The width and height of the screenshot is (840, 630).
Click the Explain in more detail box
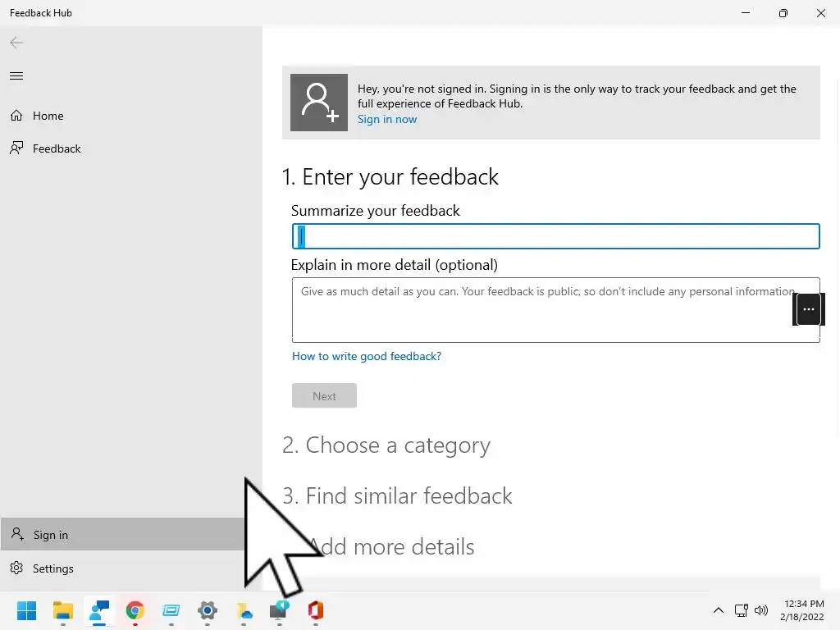pos(555,309)
